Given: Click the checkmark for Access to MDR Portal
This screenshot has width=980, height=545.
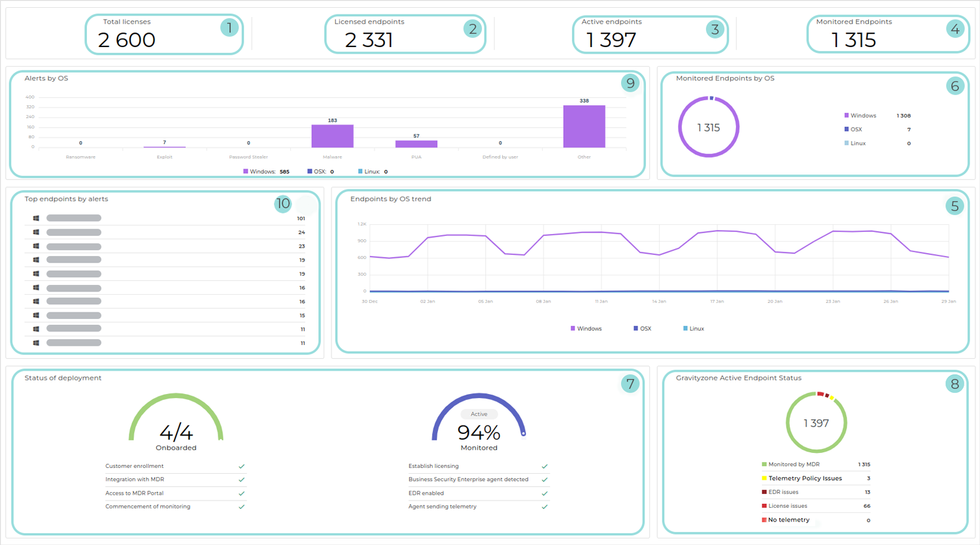Looking at the screenshot, I should 241,493.
